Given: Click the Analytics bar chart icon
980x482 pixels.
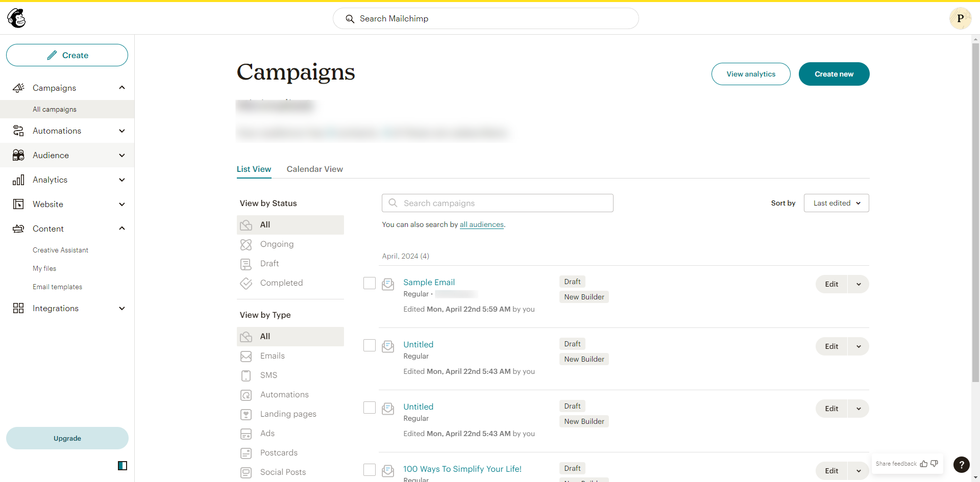Looking at the screenshot, I should pyautogui.click(x=18, y=180).
